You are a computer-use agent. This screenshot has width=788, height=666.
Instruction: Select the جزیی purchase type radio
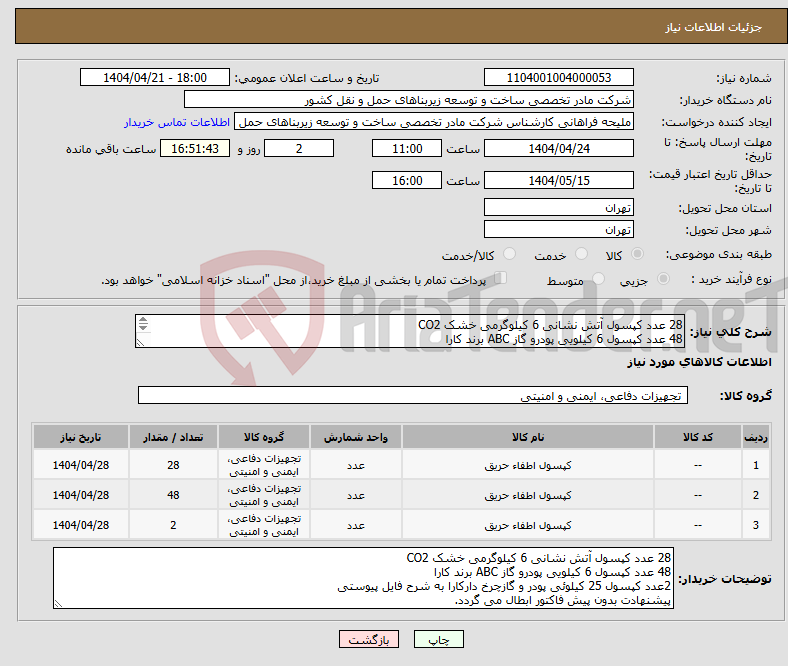click(663, 278)
